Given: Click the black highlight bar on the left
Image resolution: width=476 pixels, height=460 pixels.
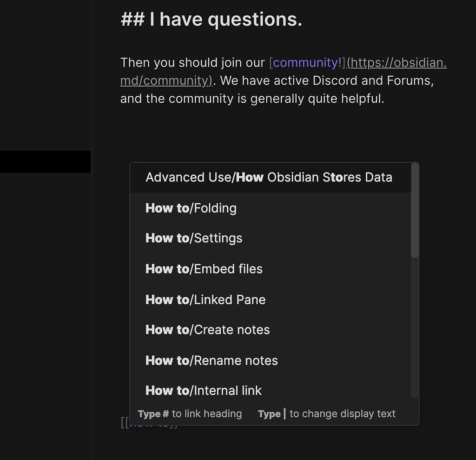Looking at the screenshot, I should [x=45, y=162].
